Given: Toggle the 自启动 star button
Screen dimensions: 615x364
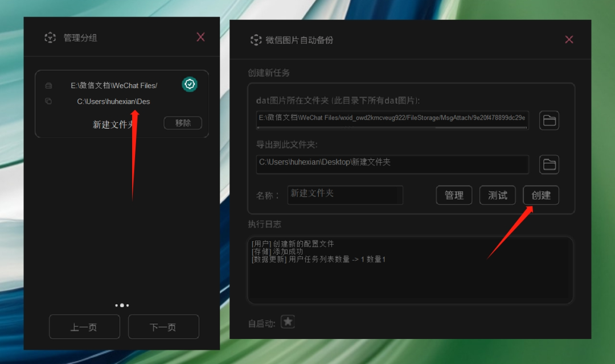Looking at the screenshot, I should (x=288, y=322).
